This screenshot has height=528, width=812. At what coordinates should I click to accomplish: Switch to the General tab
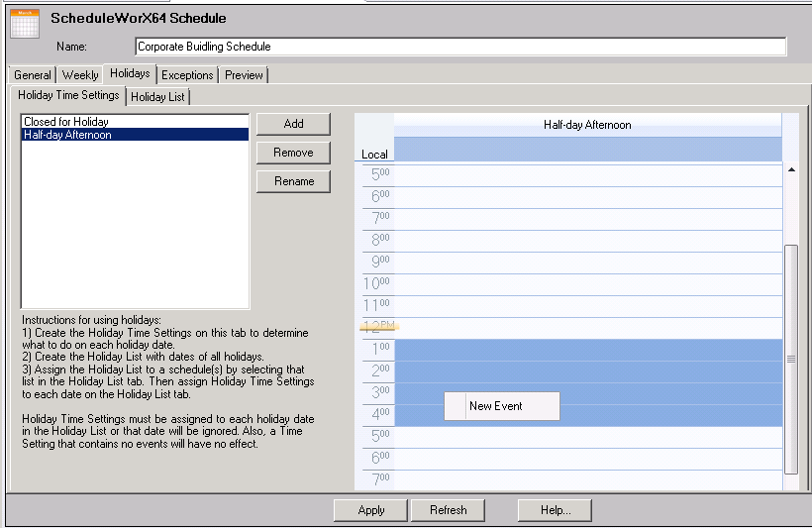click(x=32, y=75)
